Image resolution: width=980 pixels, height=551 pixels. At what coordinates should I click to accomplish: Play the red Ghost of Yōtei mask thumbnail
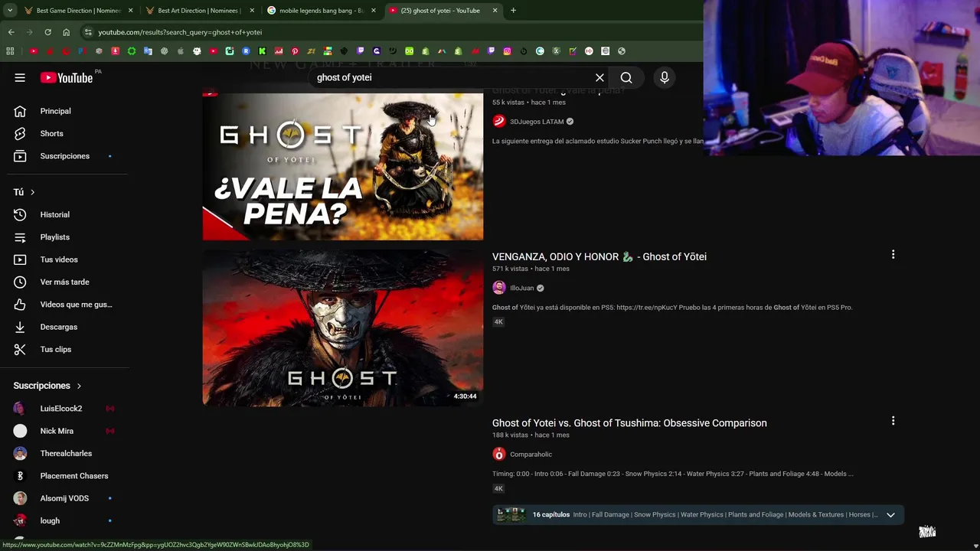click(x=343, y=328)
